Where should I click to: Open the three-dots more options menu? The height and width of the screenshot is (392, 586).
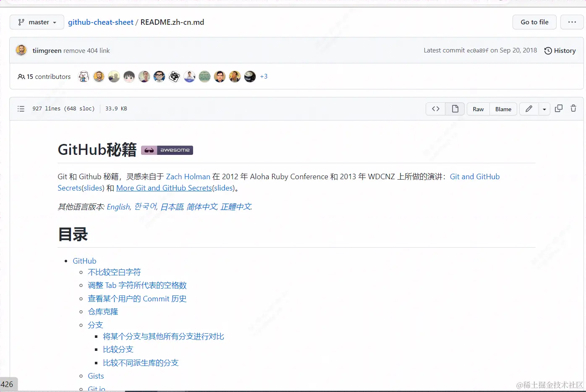tap(572, 22)
